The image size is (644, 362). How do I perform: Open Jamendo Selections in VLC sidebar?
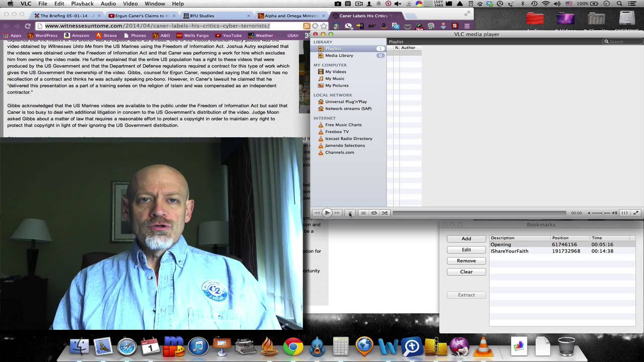click(x=345, y=146)
